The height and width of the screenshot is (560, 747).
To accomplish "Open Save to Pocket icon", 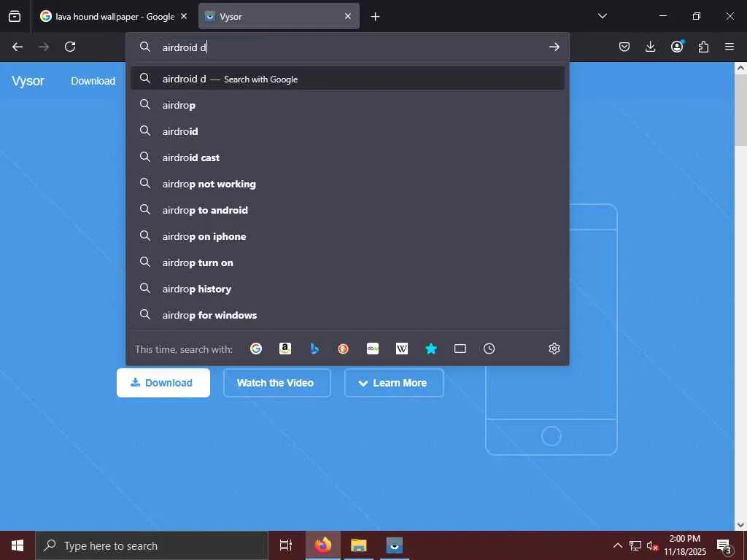I will [x=624, y=47].
